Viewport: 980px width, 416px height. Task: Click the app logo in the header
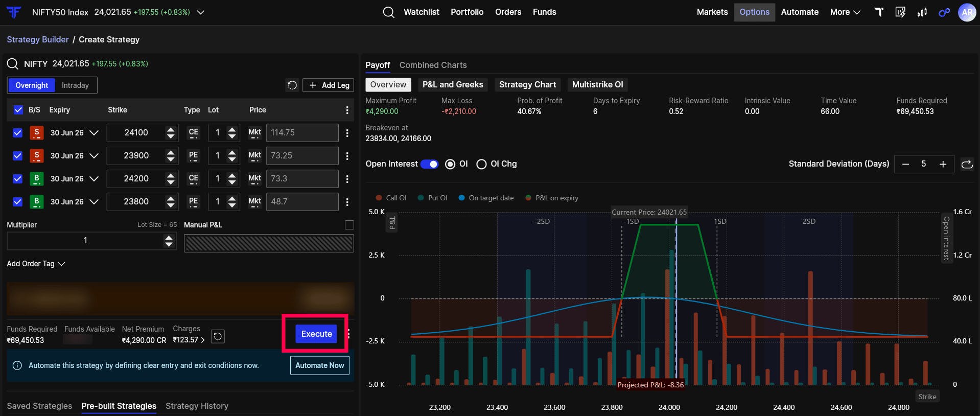[x=14, y=12]
